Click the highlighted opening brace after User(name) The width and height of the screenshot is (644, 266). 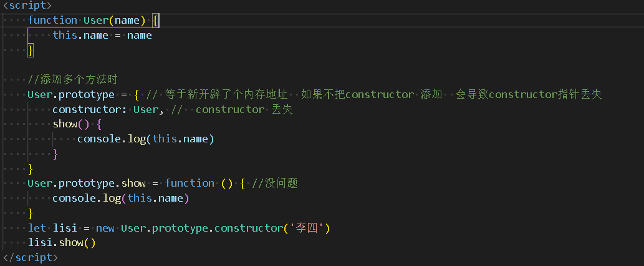coord(155,20)
